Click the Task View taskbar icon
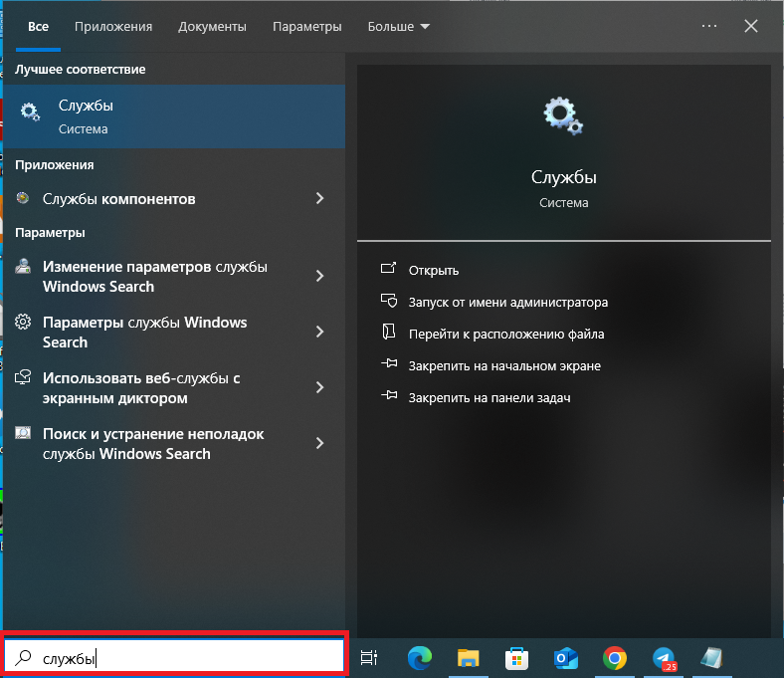 tap(369, 657)
